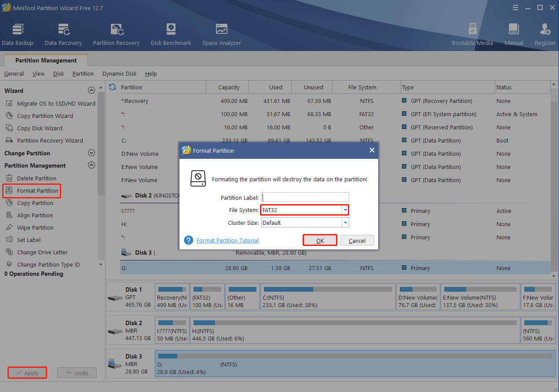Refresh the partition list
This screenshot has height=392, width=559.
coord(113,87)
